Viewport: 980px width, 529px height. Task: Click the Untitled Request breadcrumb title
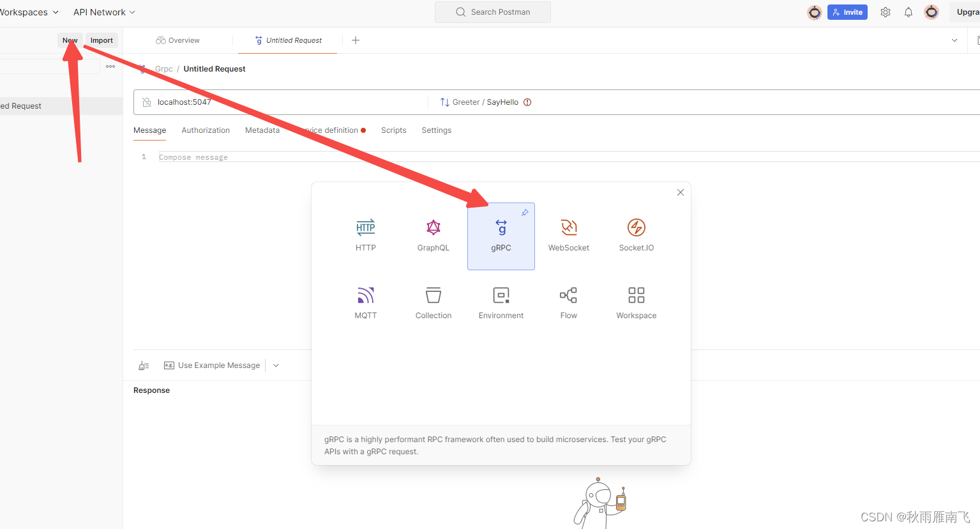[x=215, y=69]
